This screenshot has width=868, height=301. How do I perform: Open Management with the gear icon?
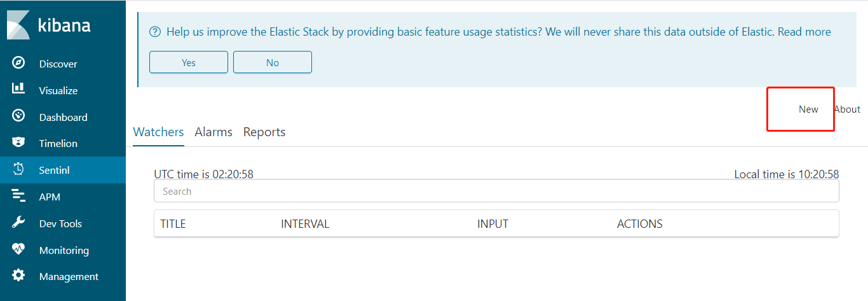18,276
